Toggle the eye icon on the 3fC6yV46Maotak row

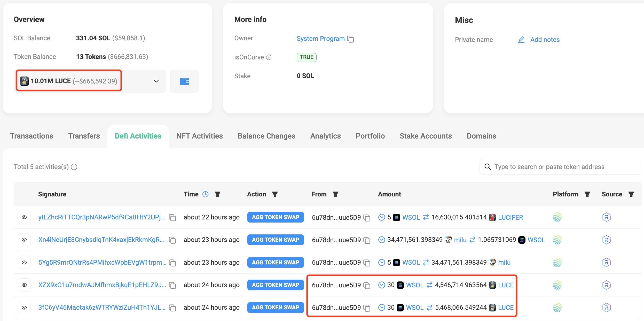tap(24, 308)
